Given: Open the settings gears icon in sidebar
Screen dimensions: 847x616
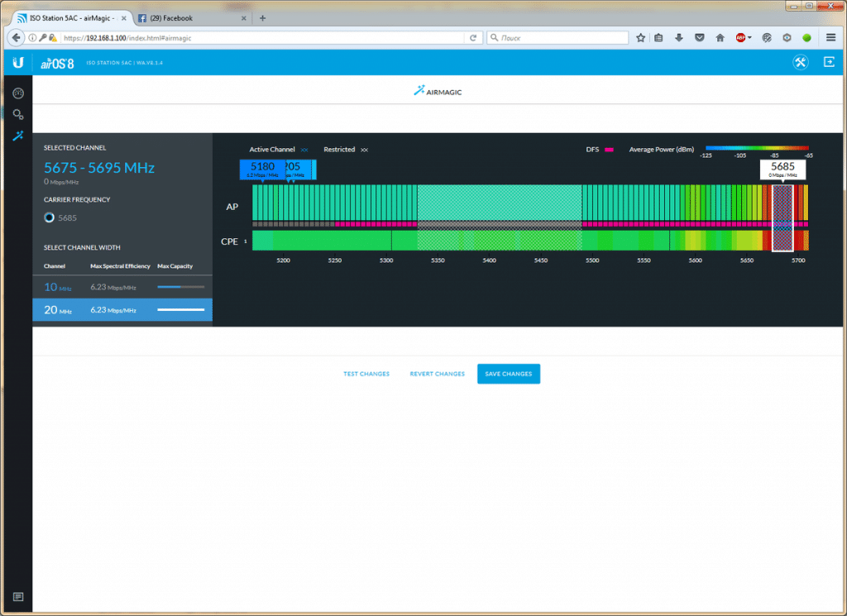Looking at the screenshot, I should point(17,114).
